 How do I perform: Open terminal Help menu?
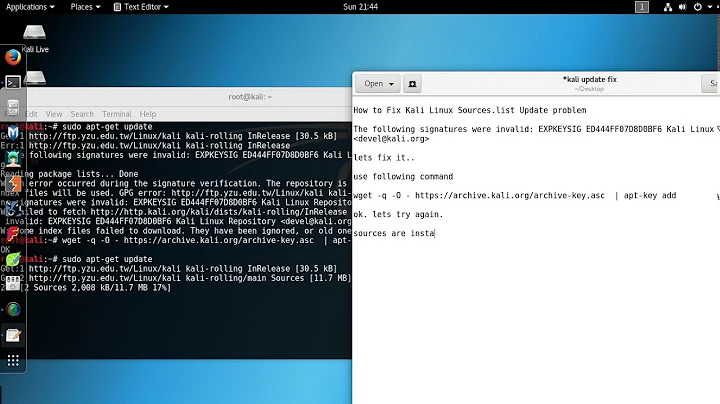pyautogui.click(x=148, y=114)
